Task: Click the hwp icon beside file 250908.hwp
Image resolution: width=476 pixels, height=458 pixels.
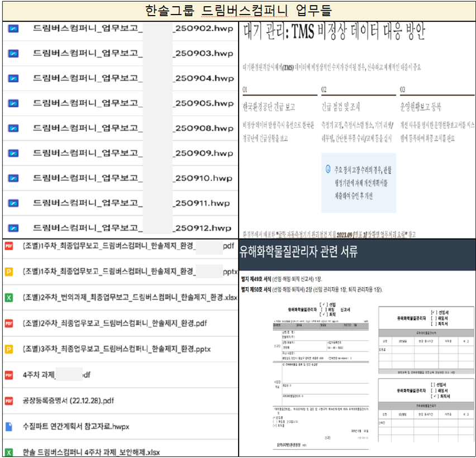Action: pos(13,128)
